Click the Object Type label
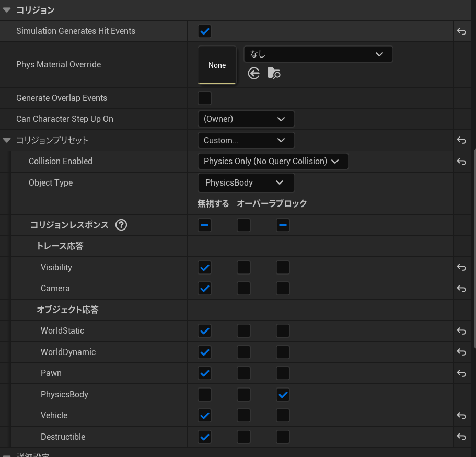Viewport: 476px width, 457px height. point(51,182)
